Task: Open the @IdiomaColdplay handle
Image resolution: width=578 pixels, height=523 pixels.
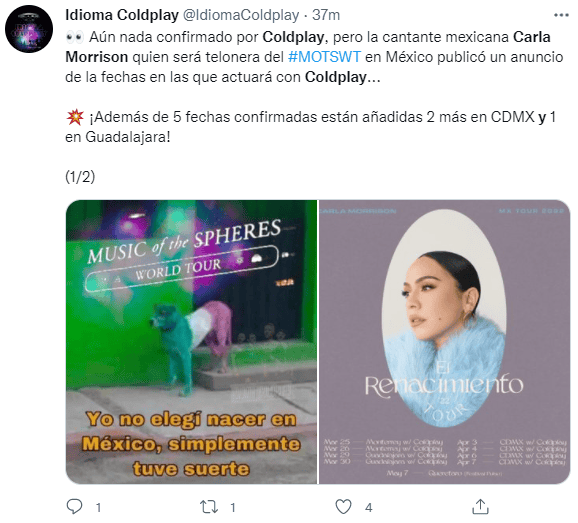Action: click(241, 15)
